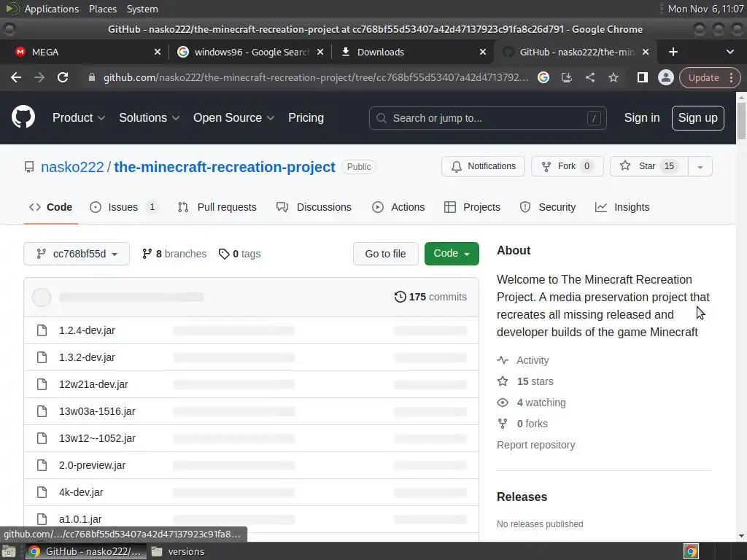Screen dimensions: 747x560
Task: Click the Pricing link
Action: 306,117
